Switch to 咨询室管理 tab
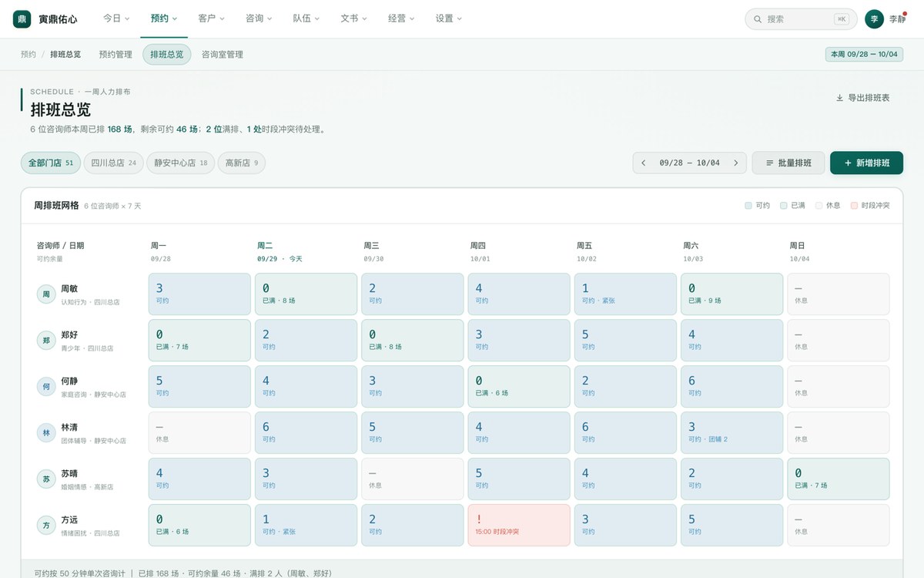 tap(223, 55)
